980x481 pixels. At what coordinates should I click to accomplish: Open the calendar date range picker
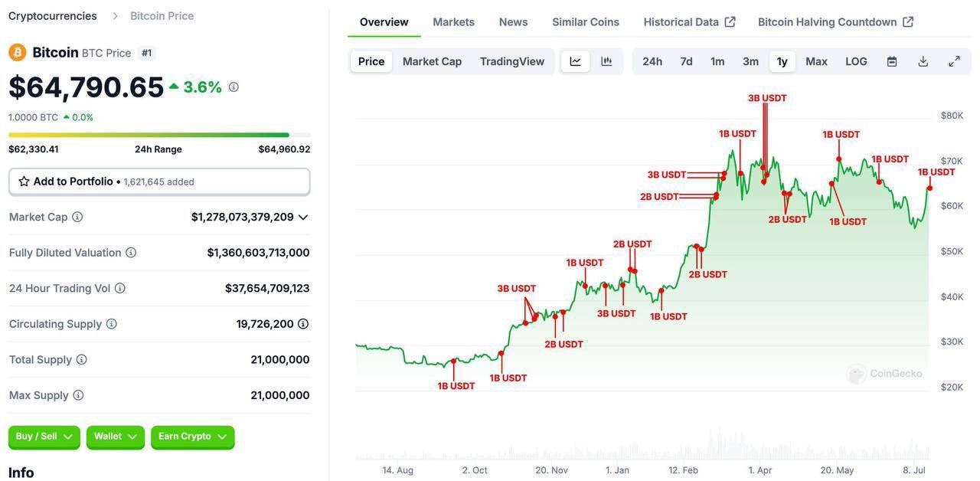tap(892, 61)
